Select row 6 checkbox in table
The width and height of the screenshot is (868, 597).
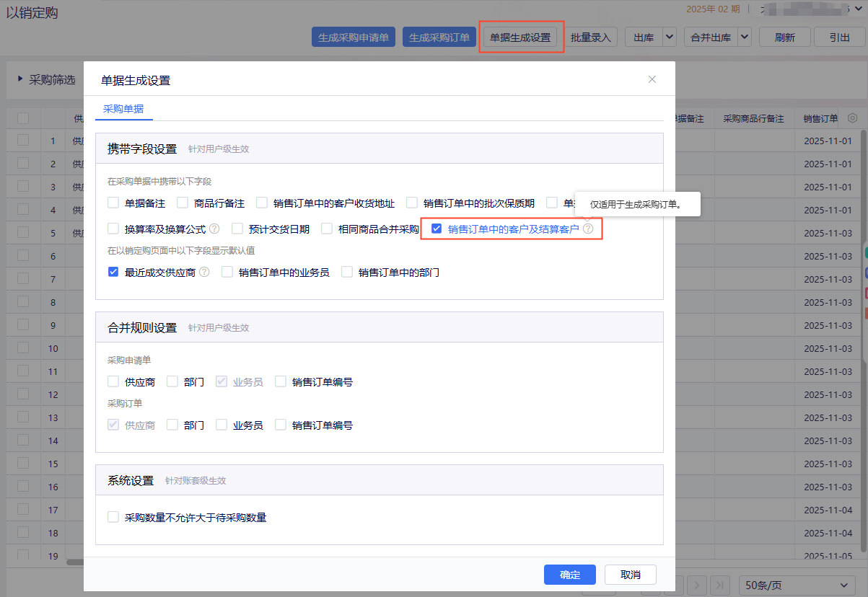tap(23, 256)
